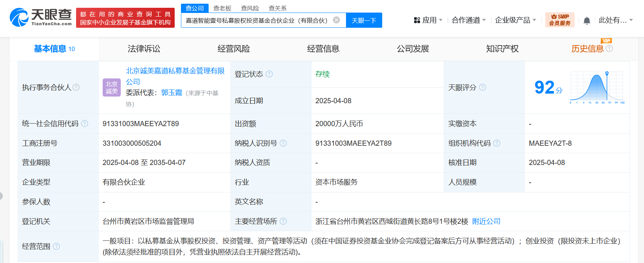644x263 pixels.
Task: Clear the search box text
Action: click(336, 20)
